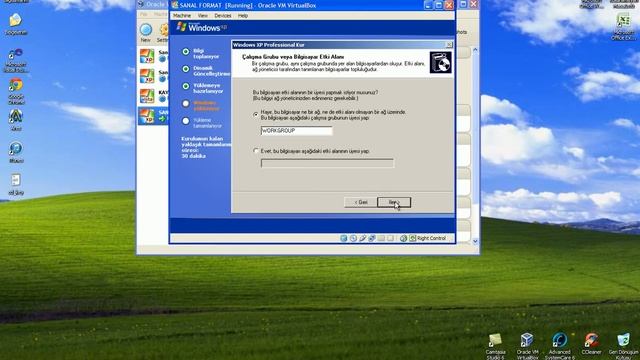Screen dimensions: 640x360
Task: Click the mouse integration status icon
Action: tap(403, 238)
